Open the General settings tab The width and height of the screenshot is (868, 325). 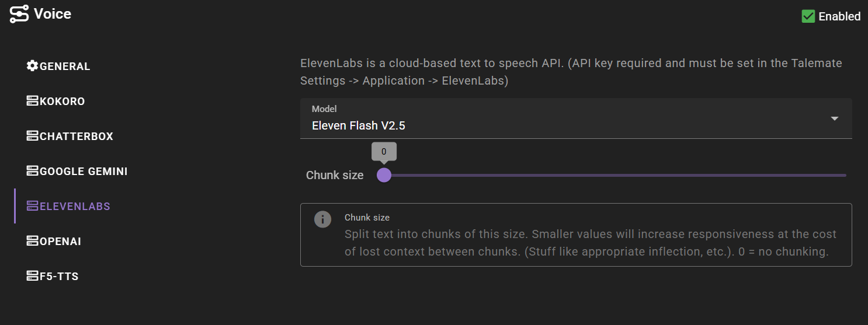(x=58, y=66)
